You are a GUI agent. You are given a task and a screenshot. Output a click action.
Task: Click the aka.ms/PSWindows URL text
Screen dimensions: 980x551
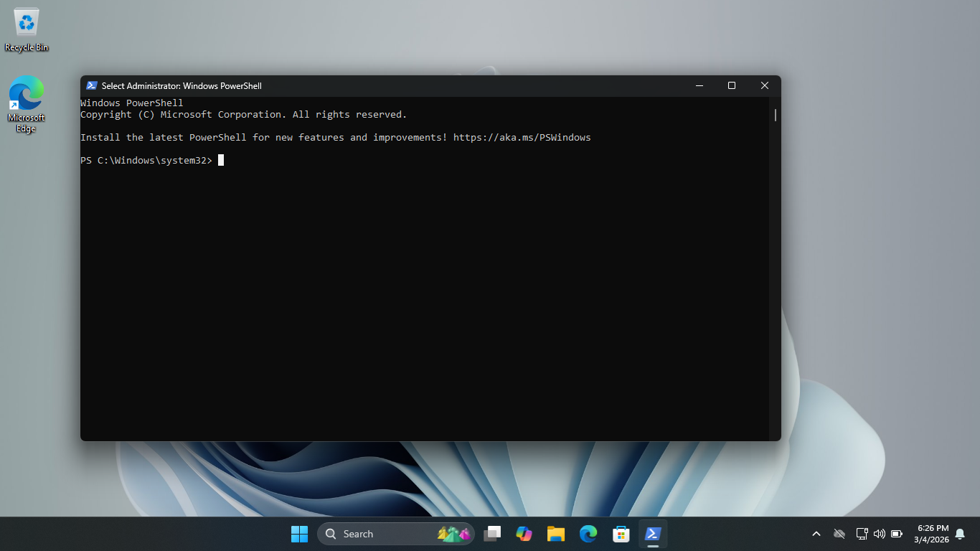click(x=522, y=137)
